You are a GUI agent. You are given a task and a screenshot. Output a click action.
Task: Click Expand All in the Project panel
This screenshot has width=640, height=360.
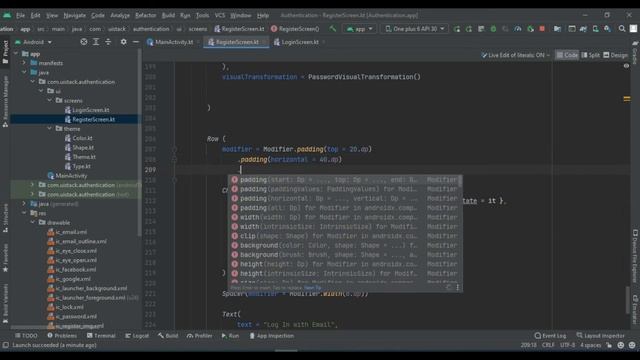96,42
